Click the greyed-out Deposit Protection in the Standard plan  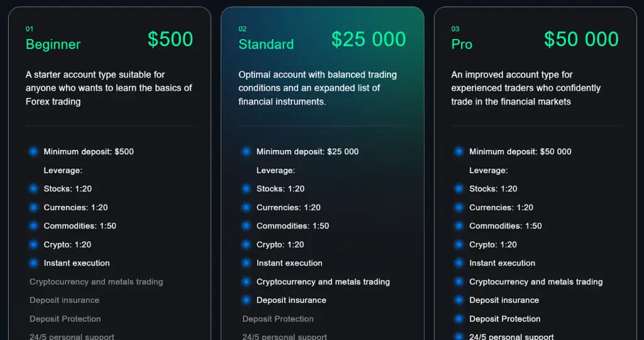277,319
